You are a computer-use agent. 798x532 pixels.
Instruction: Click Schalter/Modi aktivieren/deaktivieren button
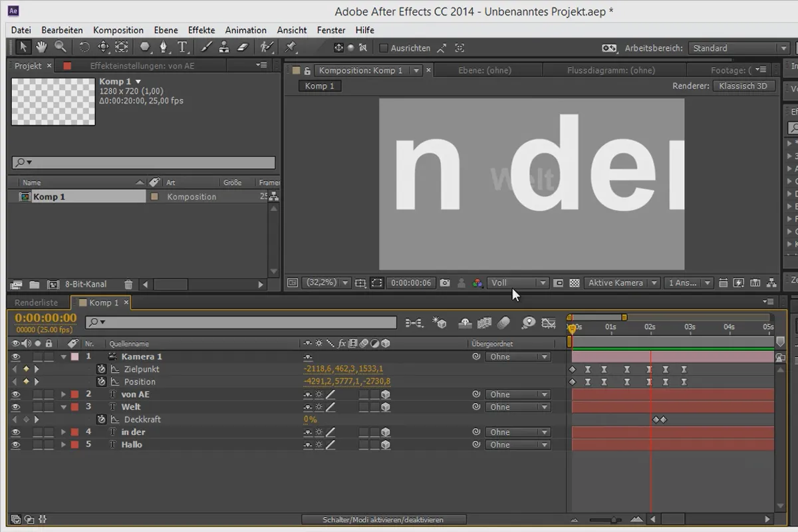384,519
